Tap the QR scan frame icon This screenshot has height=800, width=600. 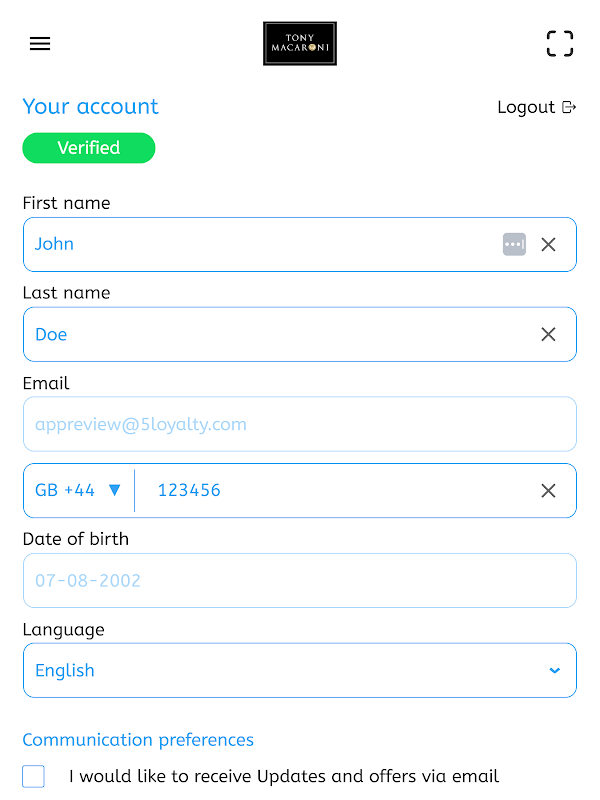coord(560,44)
